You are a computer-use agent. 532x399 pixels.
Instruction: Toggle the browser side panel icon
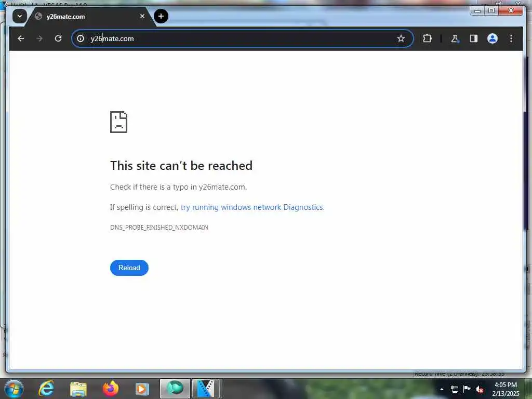(x=474, y=38)
